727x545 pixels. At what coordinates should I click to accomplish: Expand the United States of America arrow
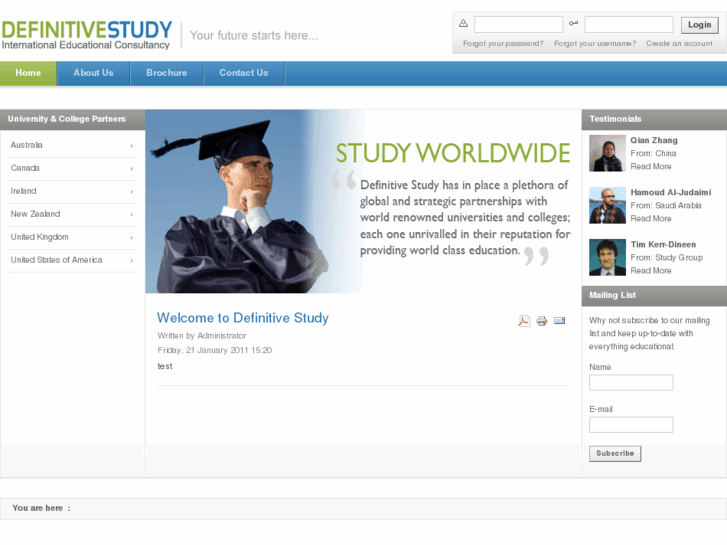132,261
